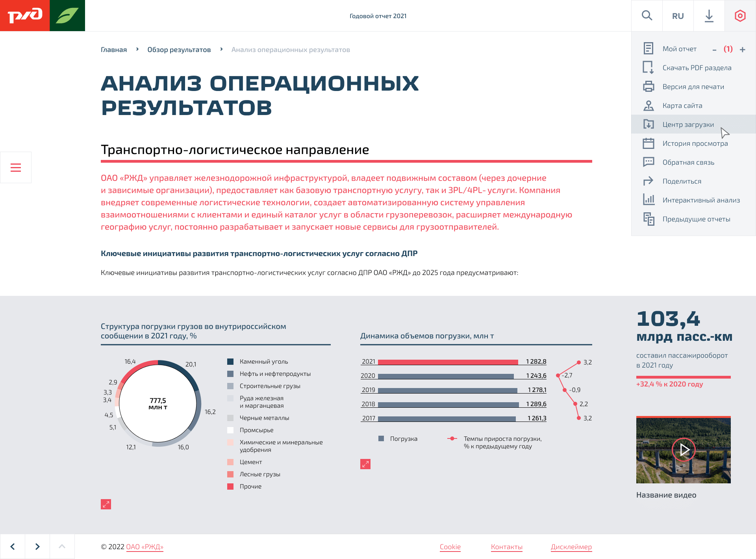
Task: Switch language via RU button
Action: coord(678,16)
